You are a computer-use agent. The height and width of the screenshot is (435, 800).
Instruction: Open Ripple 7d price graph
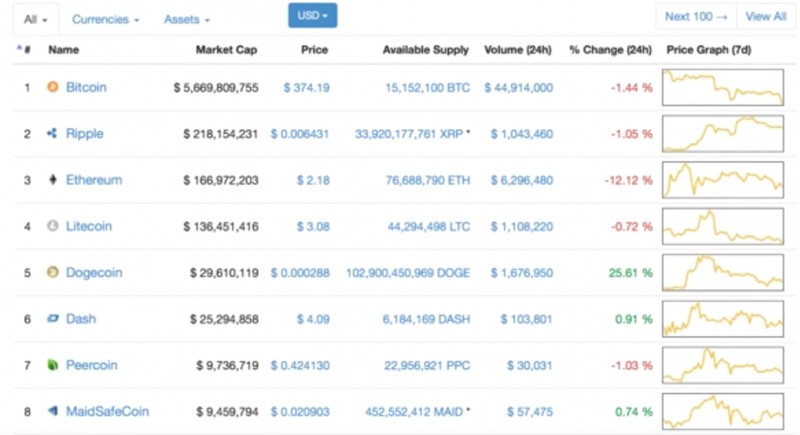(x=722, y=134)
